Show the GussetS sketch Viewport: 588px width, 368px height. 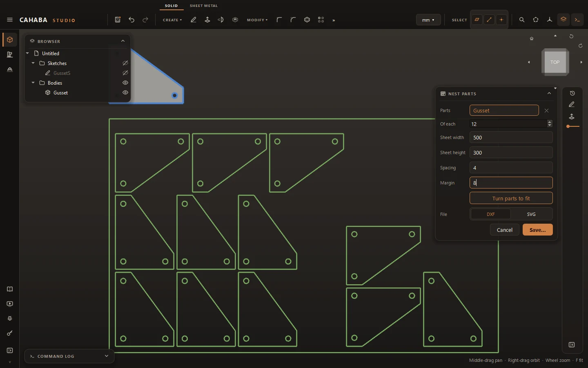coord(125,73)
